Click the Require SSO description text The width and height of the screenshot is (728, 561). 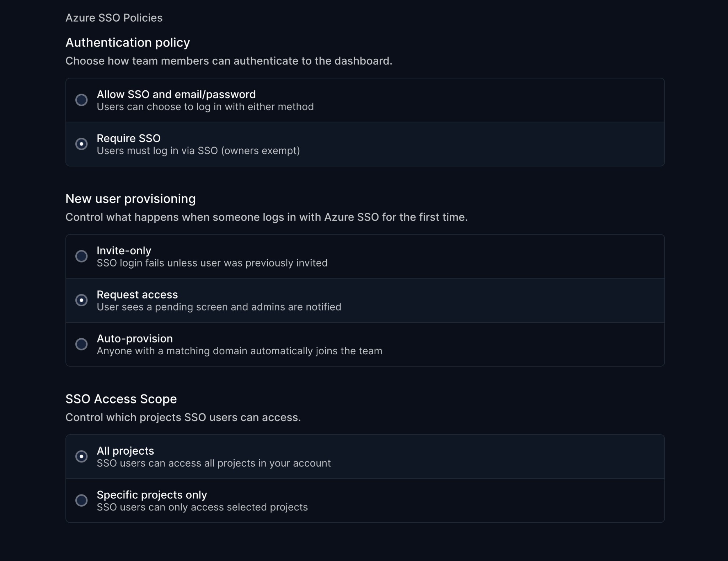(x=198, y=151)
